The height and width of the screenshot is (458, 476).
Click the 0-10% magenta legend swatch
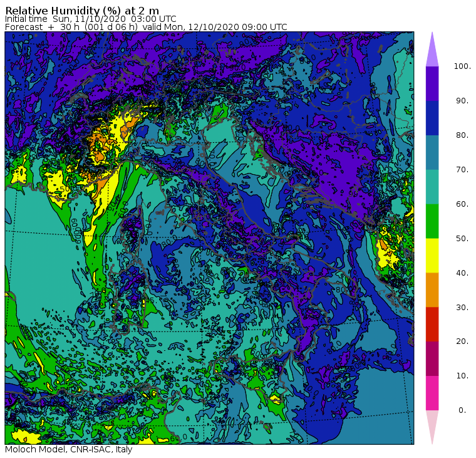pyautogui.click(x=432, y=393)
